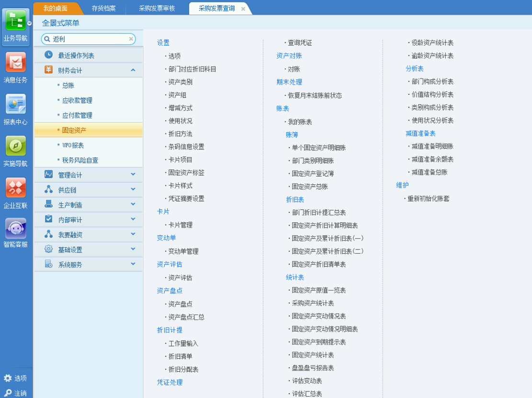
Task: Expand the 我要融资 section chevron
Action: 133,234
